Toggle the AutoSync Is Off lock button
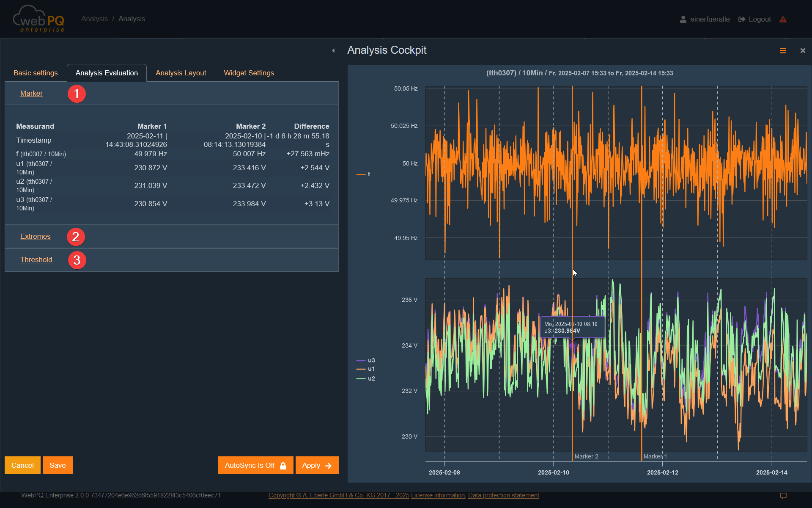This screenshot has height=508, width=812. click(x=255, y=465)
